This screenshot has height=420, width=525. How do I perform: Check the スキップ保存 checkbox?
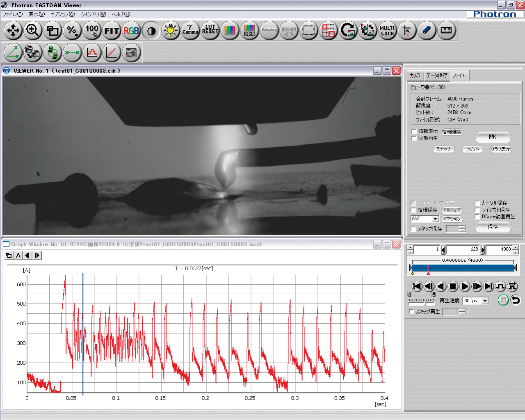pos(413,229)
